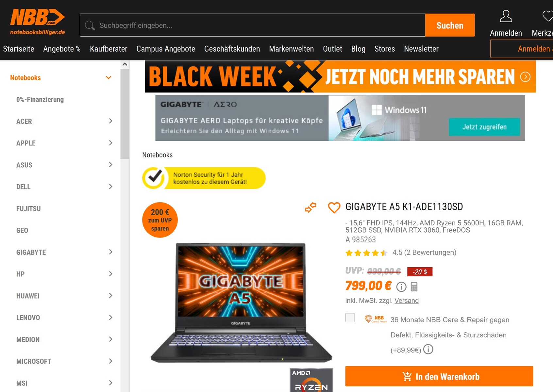The height and width of the screenshot is (392, 553).
Task: Add the product with In den Warenkorb
Action: pos(439,376)
